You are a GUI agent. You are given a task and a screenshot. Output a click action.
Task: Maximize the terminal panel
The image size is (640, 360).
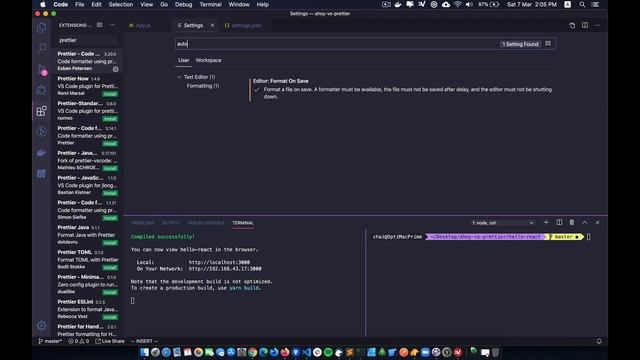click(x=584, y=222)
